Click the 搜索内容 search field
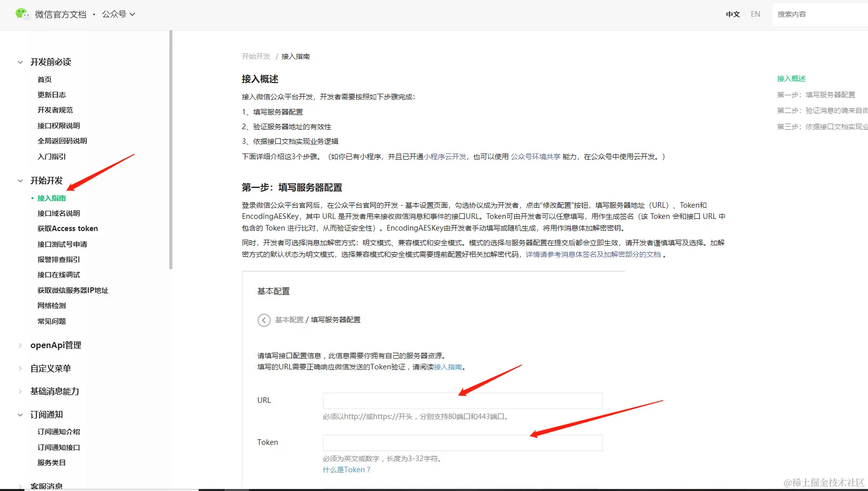 [820, 14]
